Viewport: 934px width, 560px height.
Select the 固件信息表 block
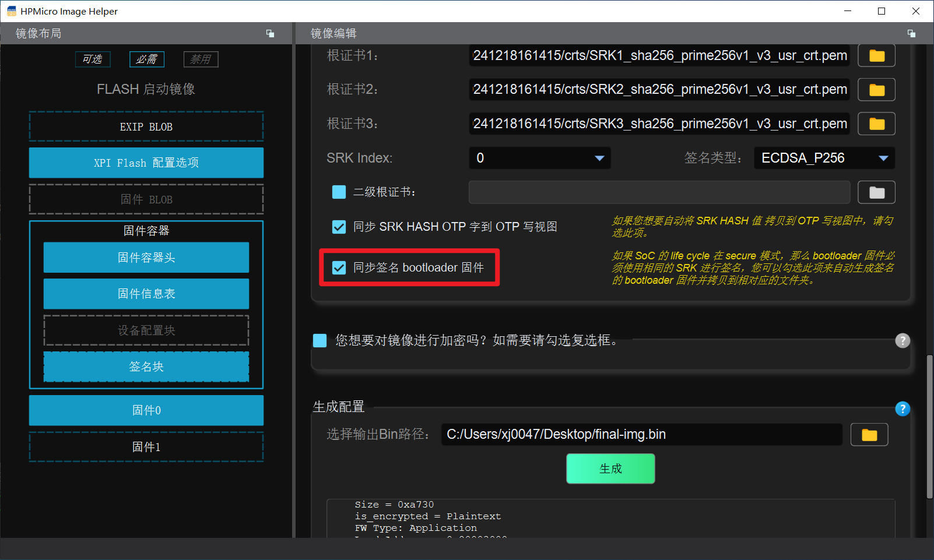146,294
